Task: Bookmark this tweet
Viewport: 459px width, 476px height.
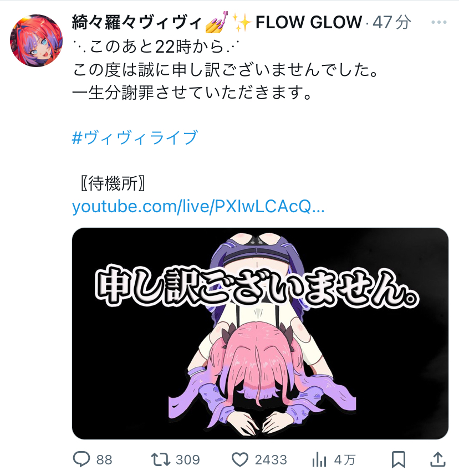Action: 399,459
